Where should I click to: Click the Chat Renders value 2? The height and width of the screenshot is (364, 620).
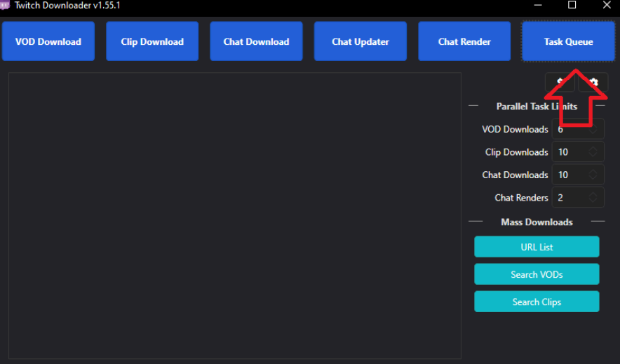[x=560, y=198]
